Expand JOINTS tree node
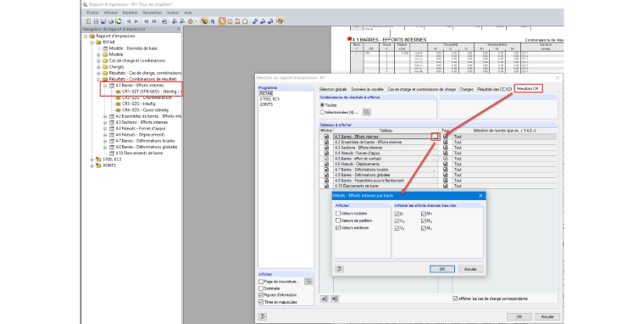 click(x=92, y=165)
